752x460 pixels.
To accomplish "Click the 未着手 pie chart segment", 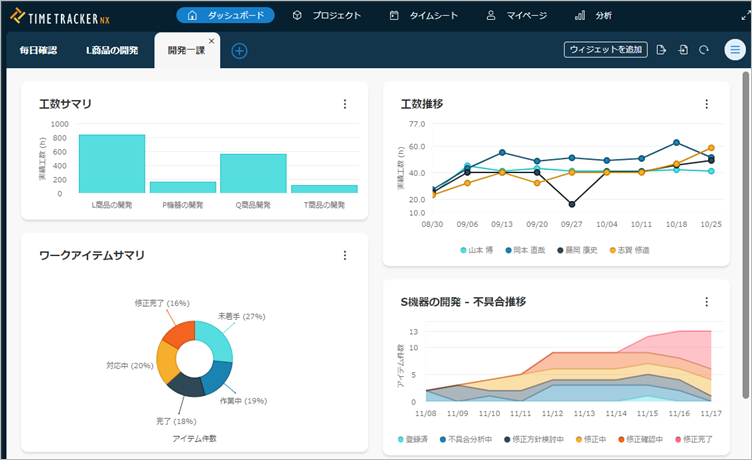I will 217,336.
